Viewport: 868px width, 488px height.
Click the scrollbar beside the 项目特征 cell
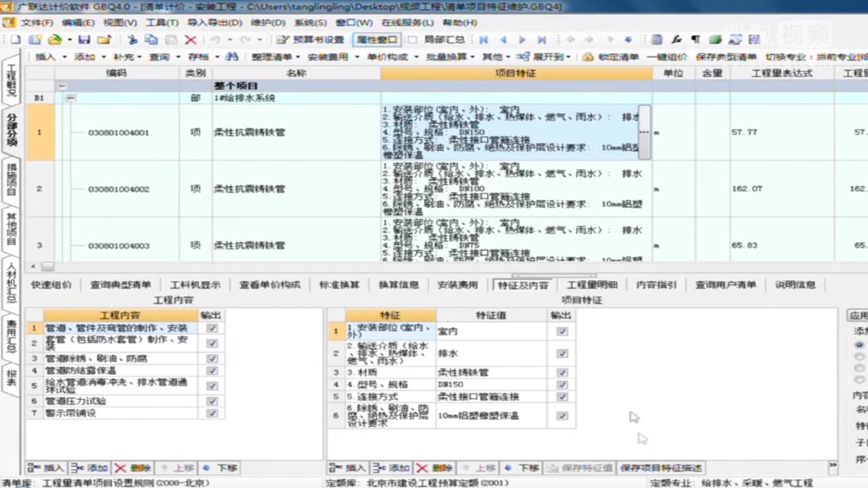[x=644, y=132]
